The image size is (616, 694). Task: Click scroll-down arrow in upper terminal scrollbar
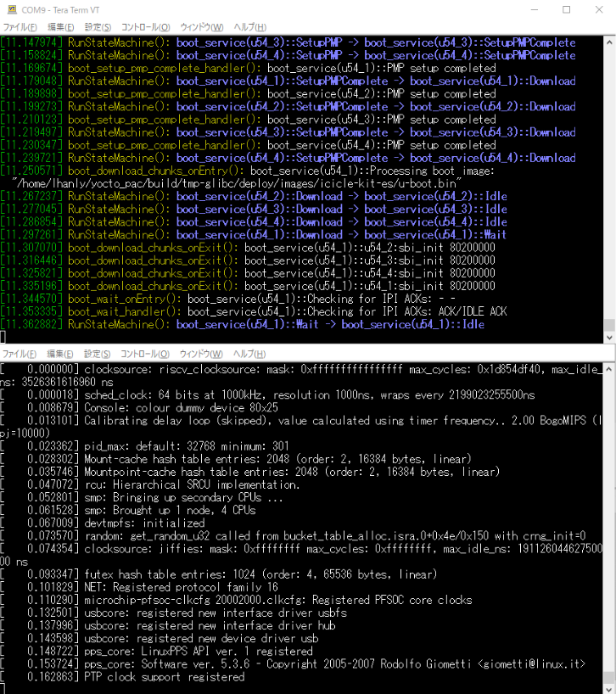[609, 338]
